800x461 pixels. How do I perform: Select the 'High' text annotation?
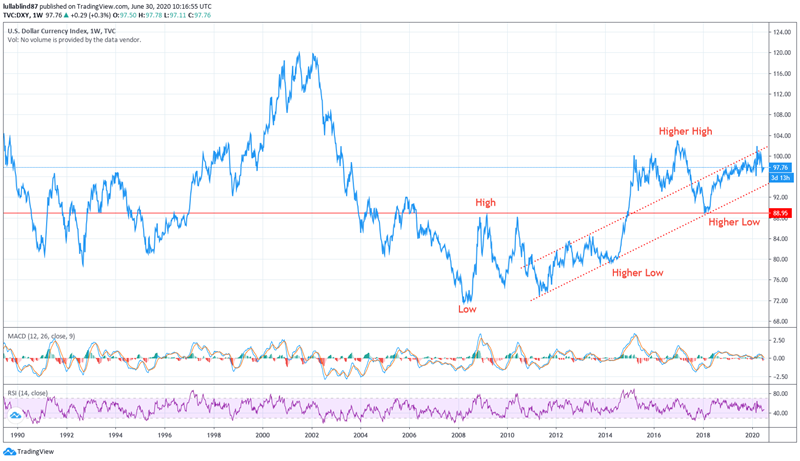pos(485,203)
